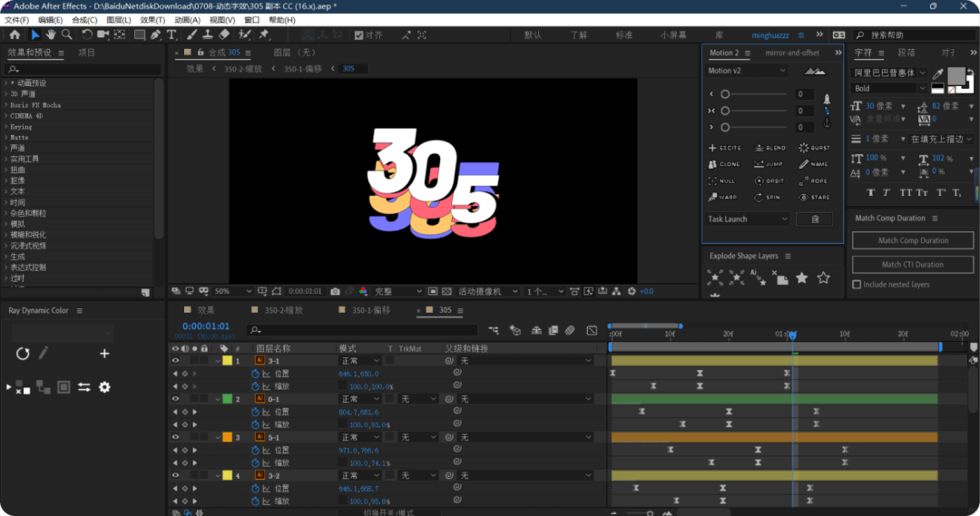Select the Rectangle shape tool
This screenshot has height=516, width=980.
[140, 35]
